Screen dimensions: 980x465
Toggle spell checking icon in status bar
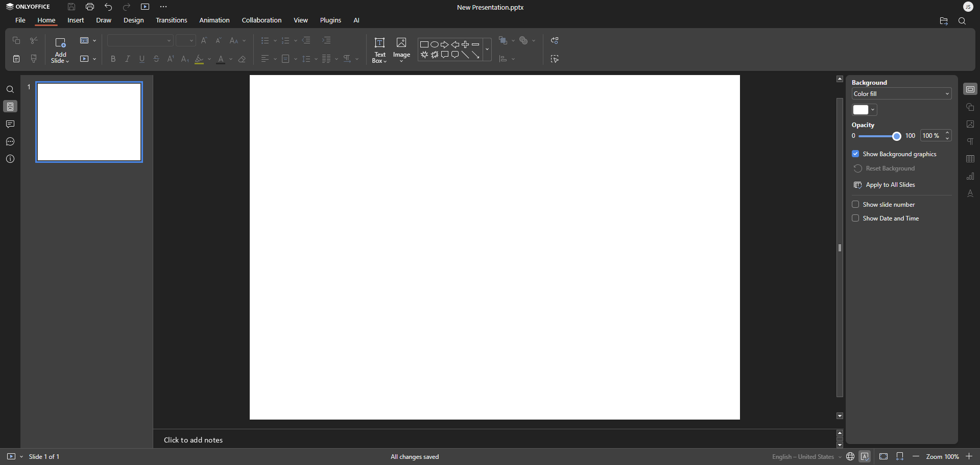[865, 456]
